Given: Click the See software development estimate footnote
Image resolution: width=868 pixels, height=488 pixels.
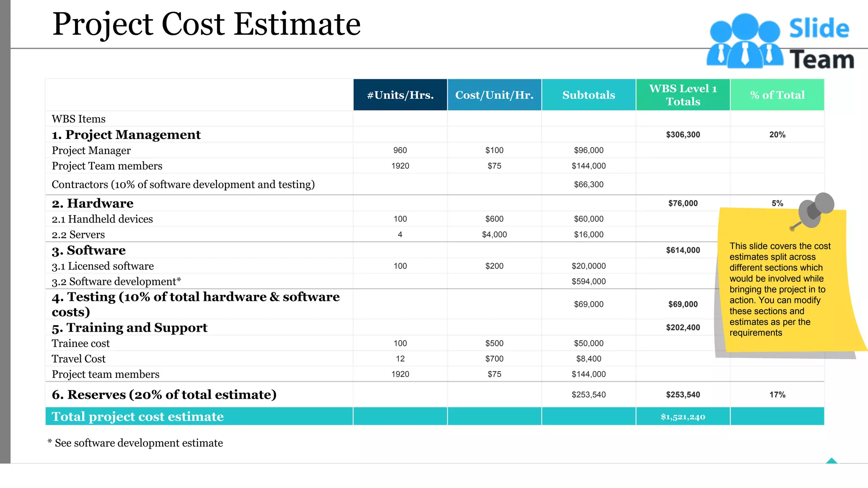Looking at the screenshot, I should click(135, 443).
